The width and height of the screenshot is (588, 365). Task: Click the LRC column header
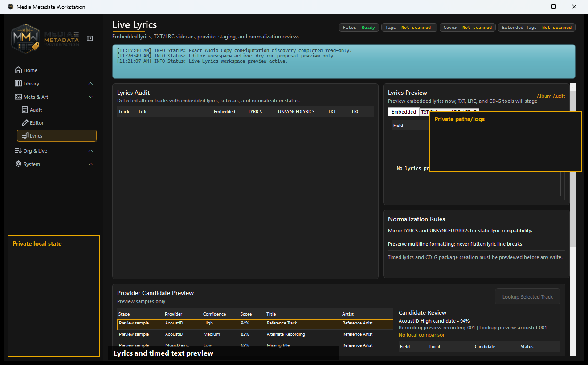pyautogui.click(x=355, y=112)
